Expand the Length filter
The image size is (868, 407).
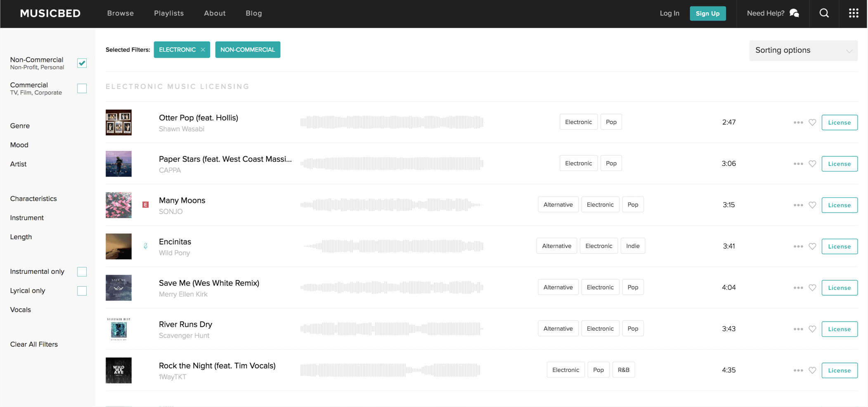[x=21, y=237]
